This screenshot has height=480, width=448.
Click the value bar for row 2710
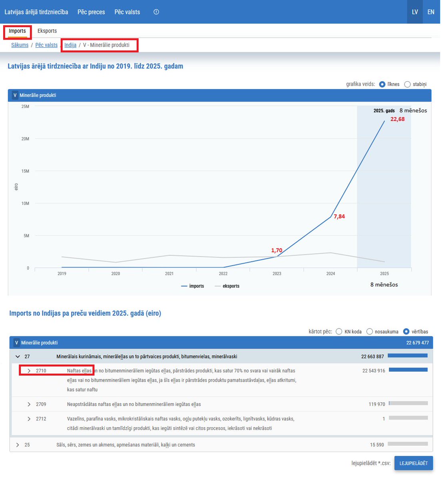click(408, 370)
